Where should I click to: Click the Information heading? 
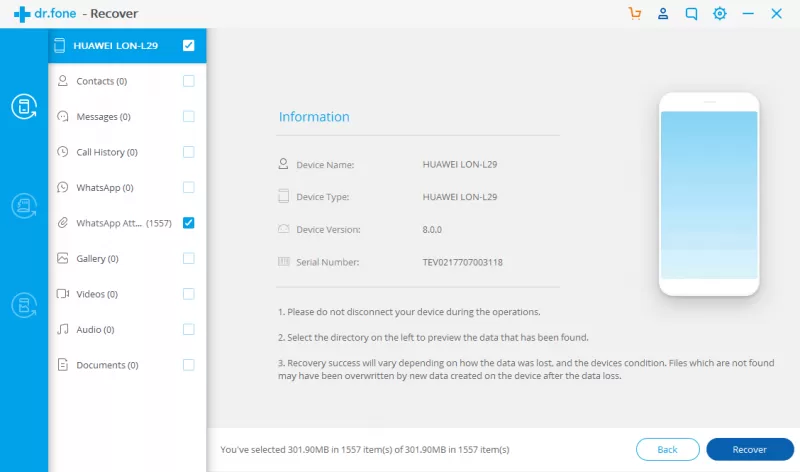click(314, 117)
